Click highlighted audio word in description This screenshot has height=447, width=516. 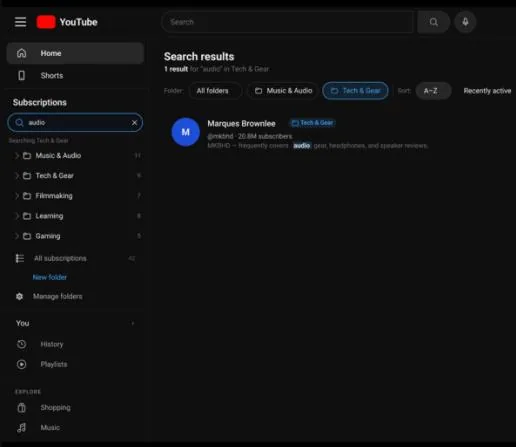pyautogui.click(x=302, y=146)
